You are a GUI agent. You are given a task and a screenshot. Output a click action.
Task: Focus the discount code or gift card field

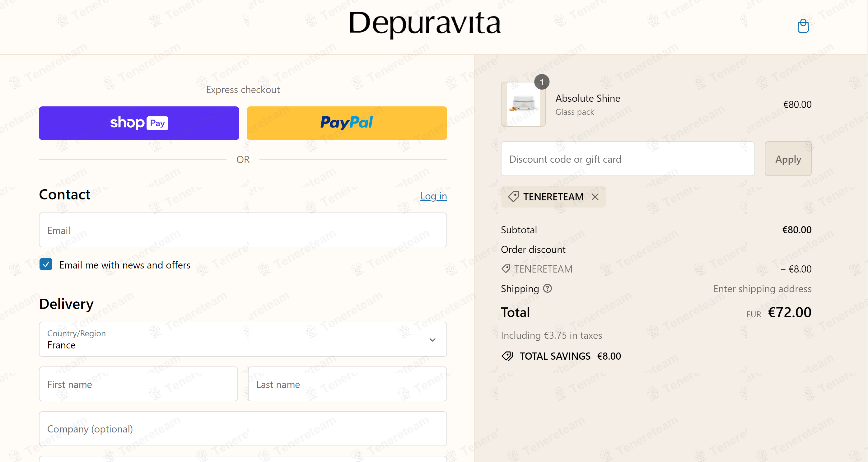click(628, 159)
